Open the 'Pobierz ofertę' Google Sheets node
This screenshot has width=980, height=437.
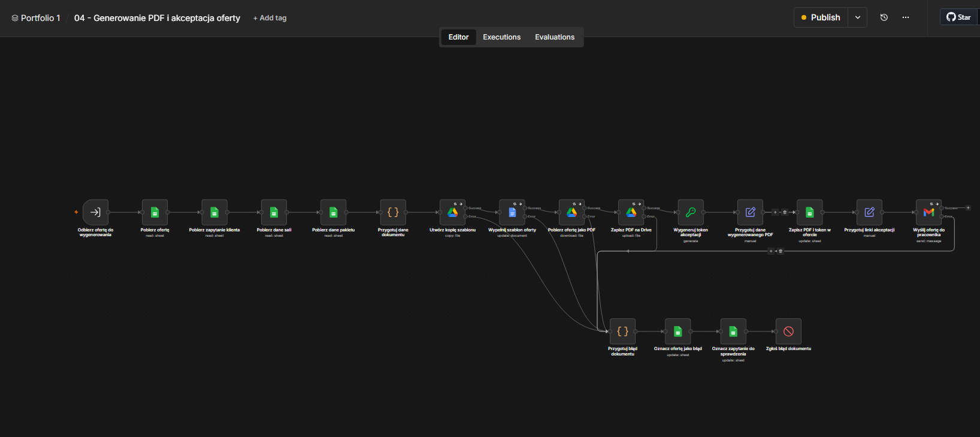coord(155,212)
